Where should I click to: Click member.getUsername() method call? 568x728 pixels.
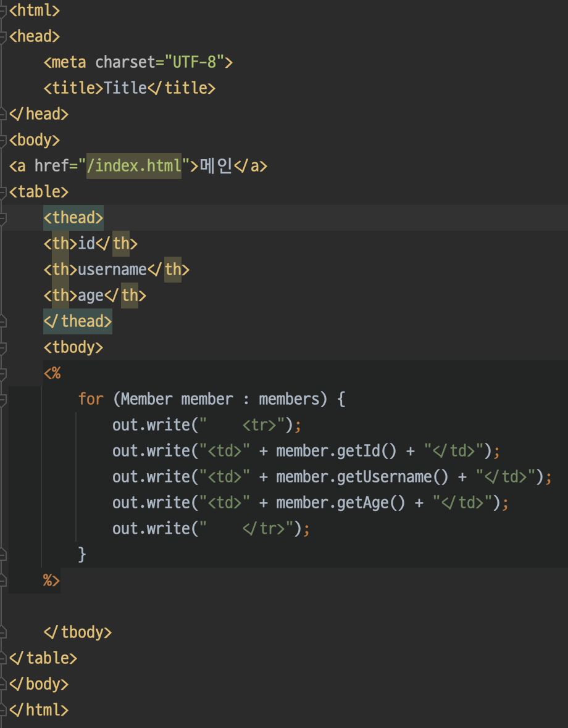pos(362,477)
